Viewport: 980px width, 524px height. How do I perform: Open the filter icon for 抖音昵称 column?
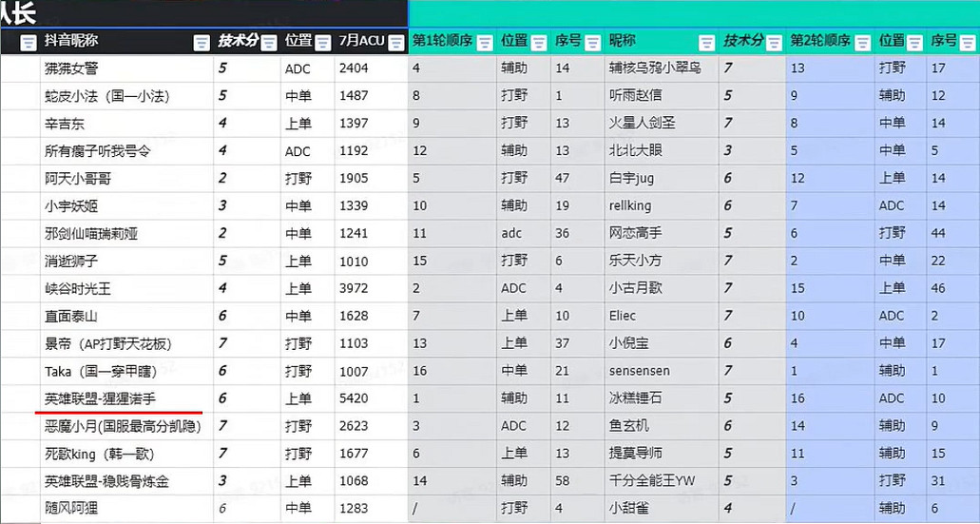pyautogui.click(x=201, y=42)
